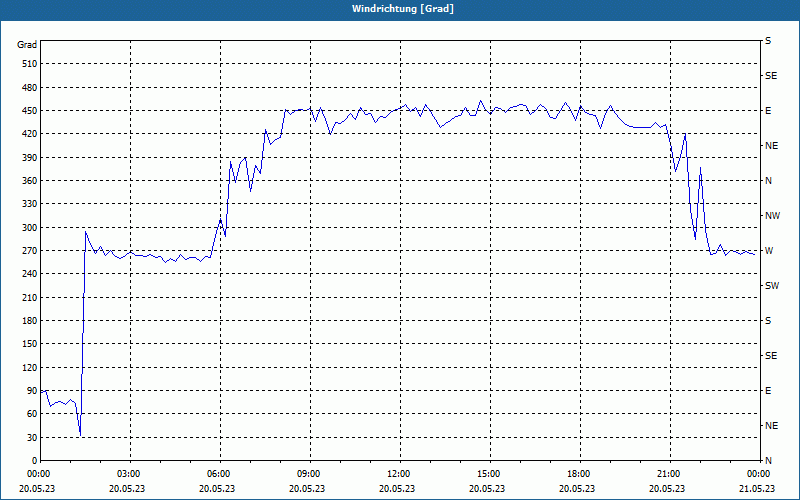Click the SE compass label beside 480

coord(771,76)
